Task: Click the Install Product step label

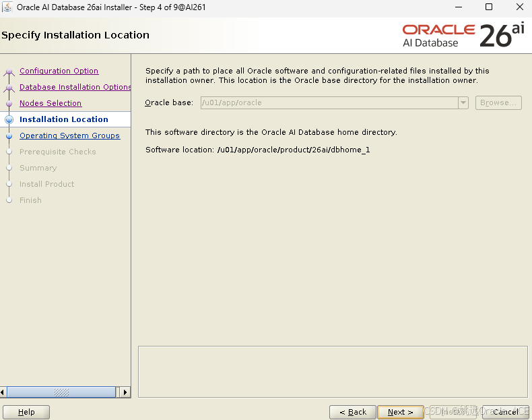Action: point(47,184)
